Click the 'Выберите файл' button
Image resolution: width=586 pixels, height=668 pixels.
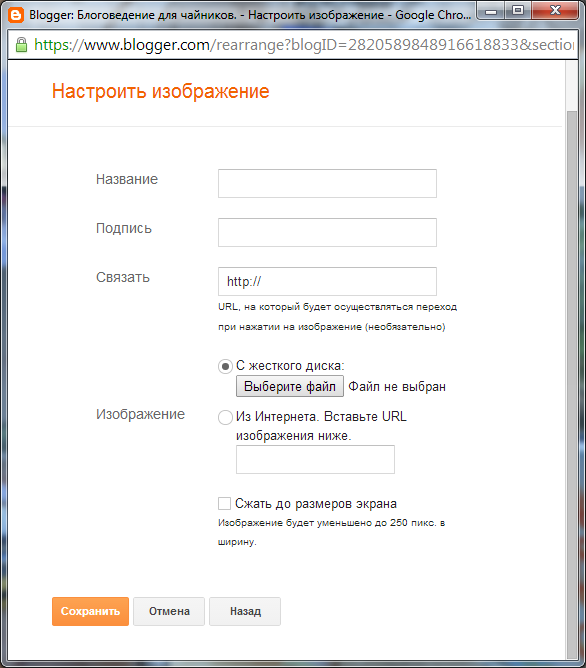(290, 386)
